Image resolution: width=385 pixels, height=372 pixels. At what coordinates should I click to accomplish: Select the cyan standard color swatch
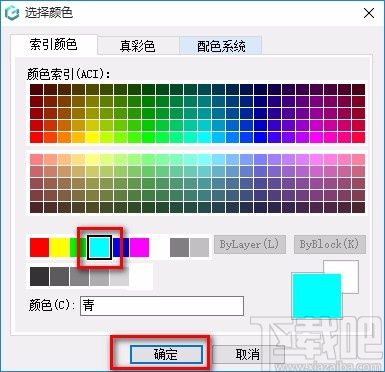click(x=99, y=247)
